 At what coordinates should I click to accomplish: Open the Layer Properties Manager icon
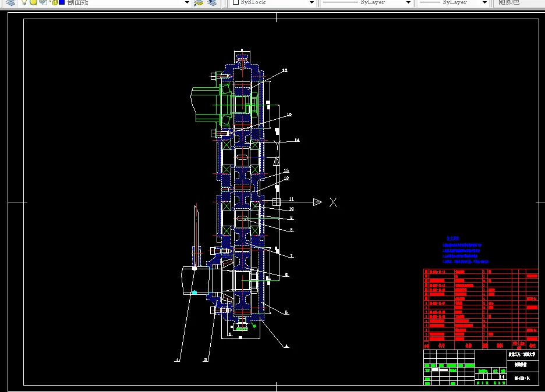pos(11,2)
